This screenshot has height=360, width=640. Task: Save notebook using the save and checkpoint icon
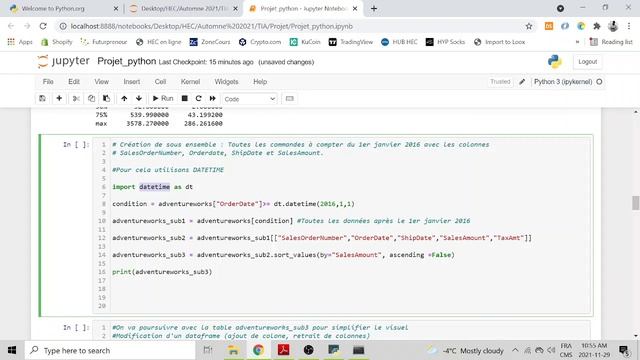(x=42, y=98)
